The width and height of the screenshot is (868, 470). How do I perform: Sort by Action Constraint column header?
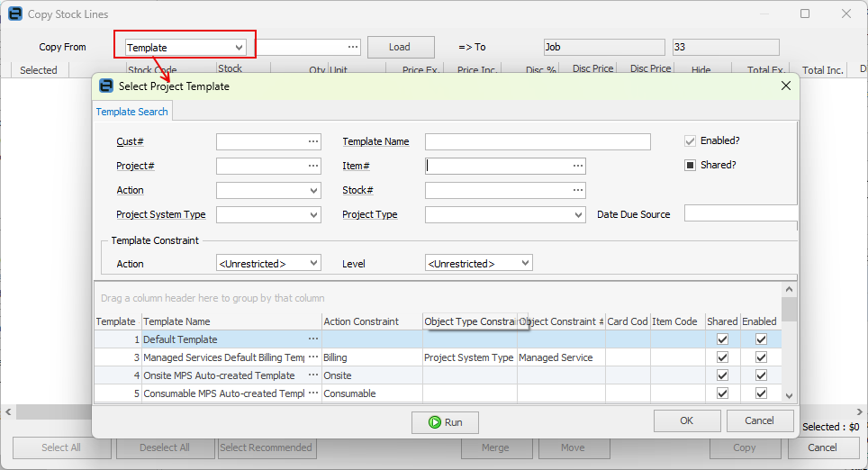372,321
